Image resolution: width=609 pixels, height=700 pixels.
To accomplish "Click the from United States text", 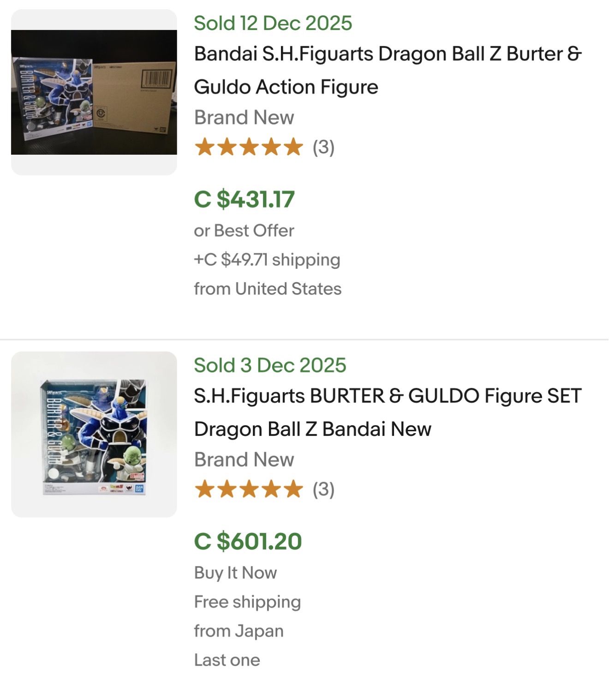I will [268, 289].
